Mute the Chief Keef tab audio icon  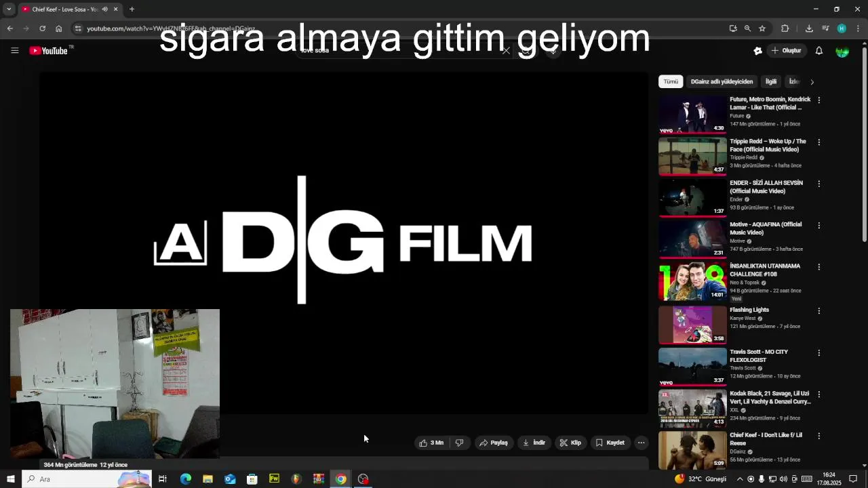(104, 9)
